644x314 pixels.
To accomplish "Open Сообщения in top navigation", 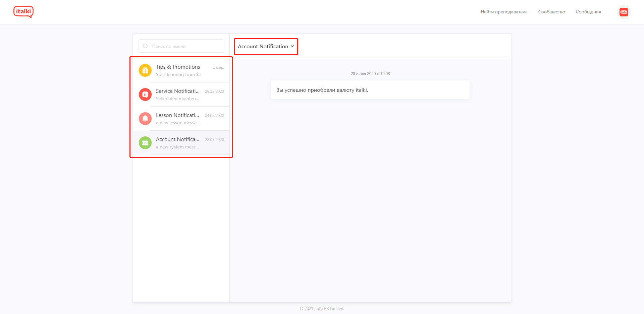I will point(588,12).
